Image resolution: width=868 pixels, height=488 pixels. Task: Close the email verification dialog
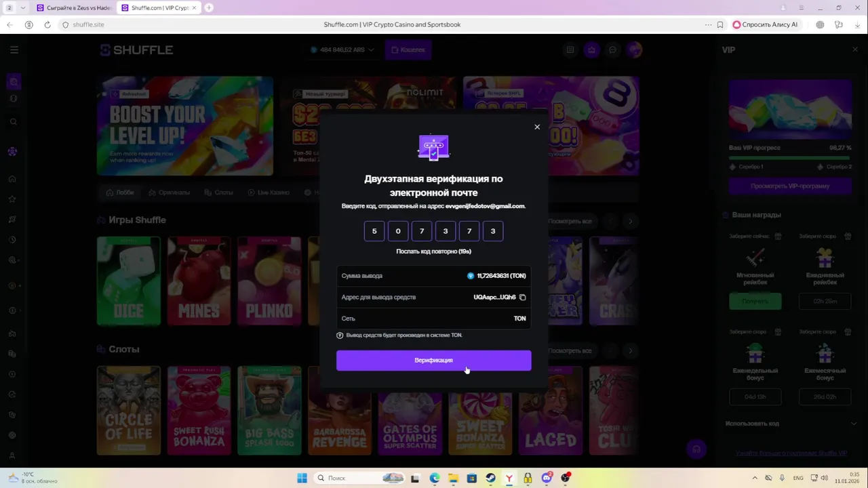pos(537,127)
